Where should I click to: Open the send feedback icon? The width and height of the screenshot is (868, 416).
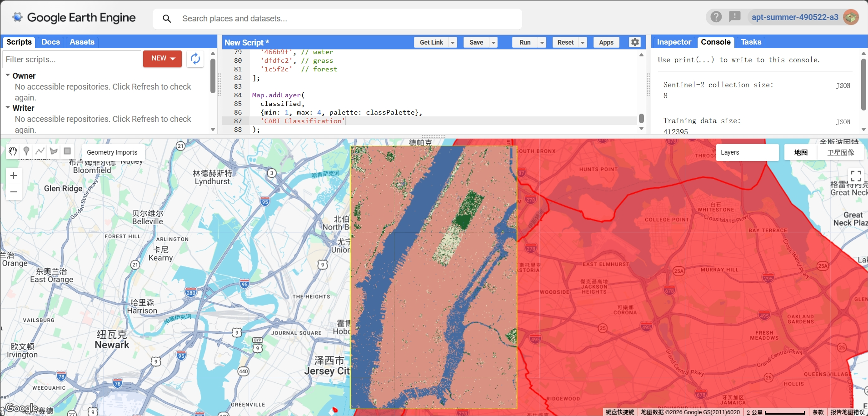734,17
